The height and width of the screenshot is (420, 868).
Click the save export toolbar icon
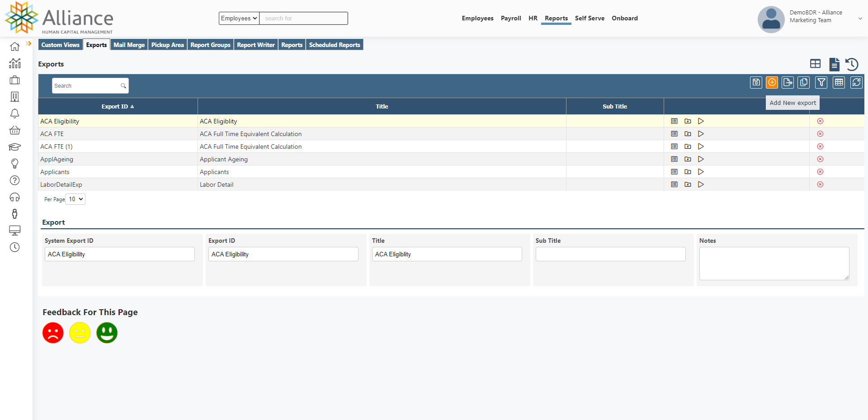[756, 82]
